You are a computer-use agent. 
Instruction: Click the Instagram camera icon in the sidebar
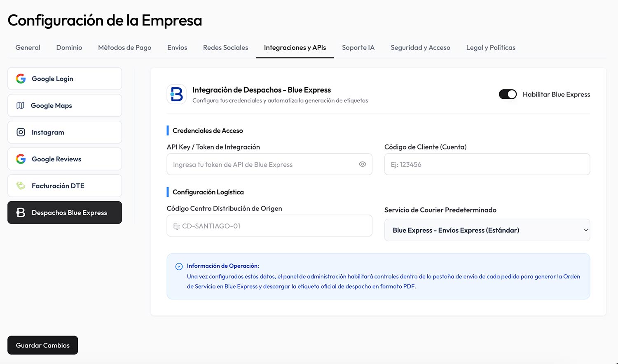[21, 132]
